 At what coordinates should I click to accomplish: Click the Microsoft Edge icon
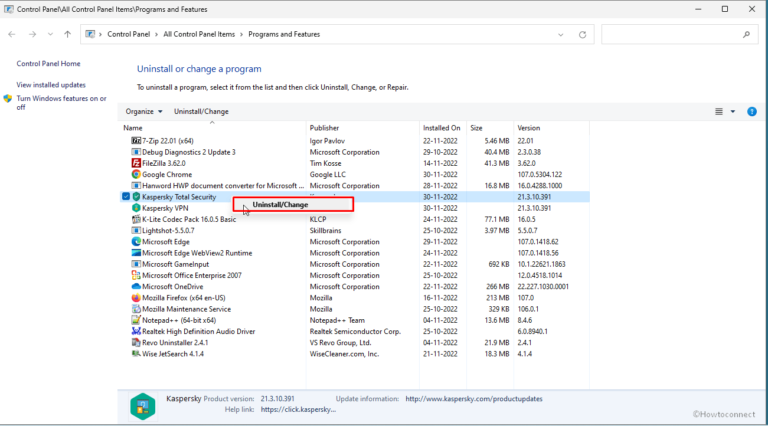click(x=136, y=241)
